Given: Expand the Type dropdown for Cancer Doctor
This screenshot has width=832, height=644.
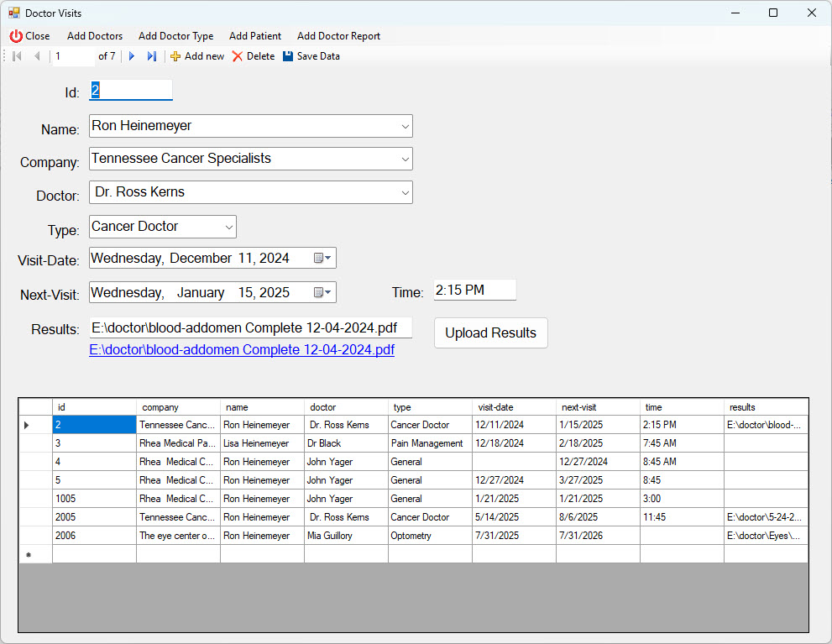Looking at the screenshot, I should (229, 227).
